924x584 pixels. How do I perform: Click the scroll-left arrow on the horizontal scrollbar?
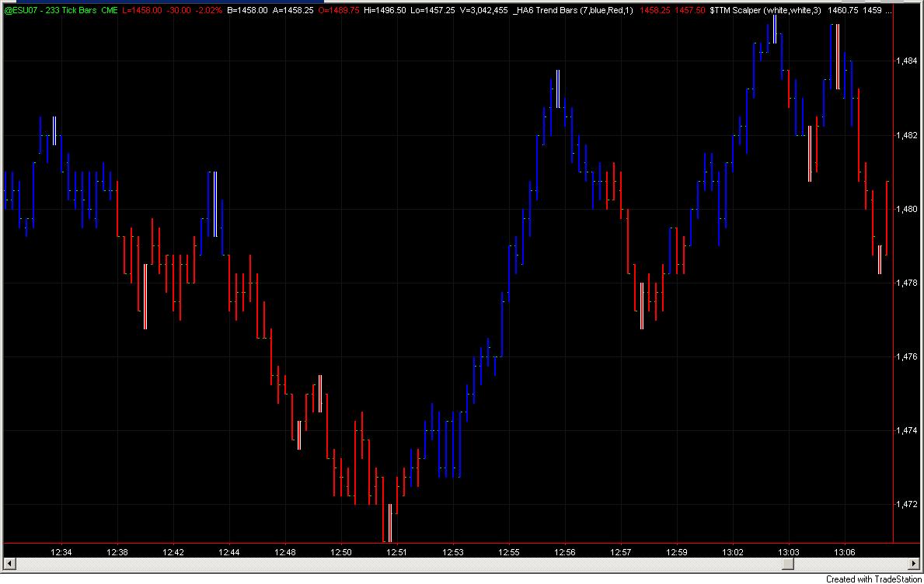pos(9,565)
